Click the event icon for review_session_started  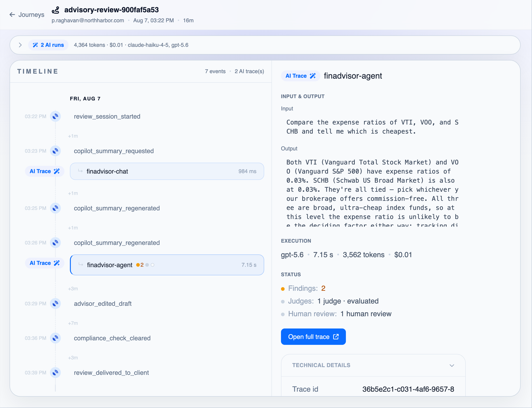[55, 116]
